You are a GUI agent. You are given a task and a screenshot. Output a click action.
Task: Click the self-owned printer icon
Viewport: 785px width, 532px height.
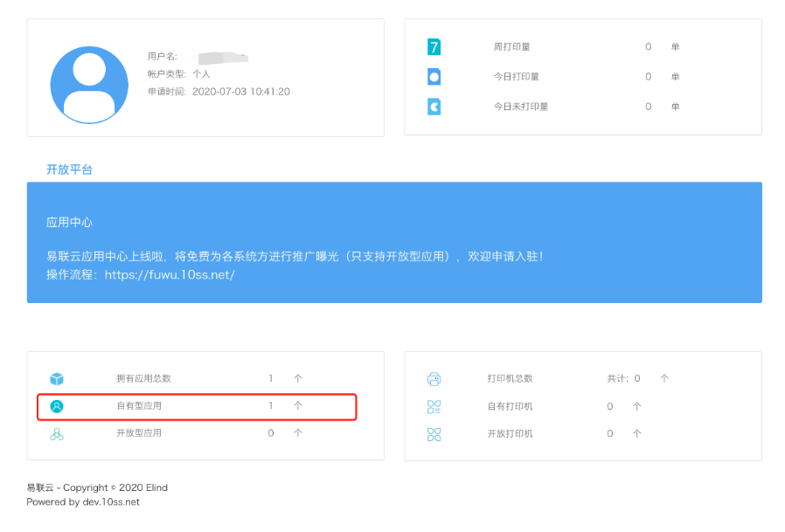click(x=434, y=406)
